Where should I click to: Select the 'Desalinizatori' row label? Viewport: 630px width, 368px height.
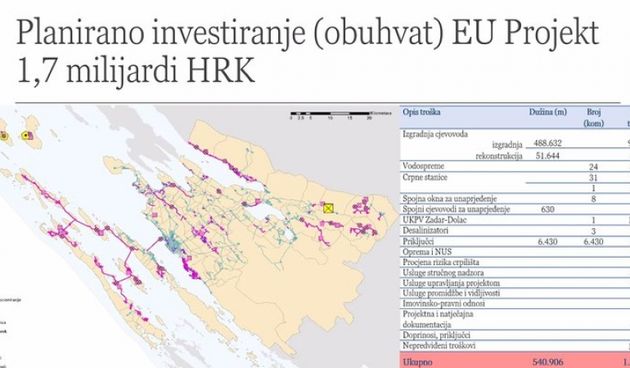pyautogui.click(x=425, y=231)
